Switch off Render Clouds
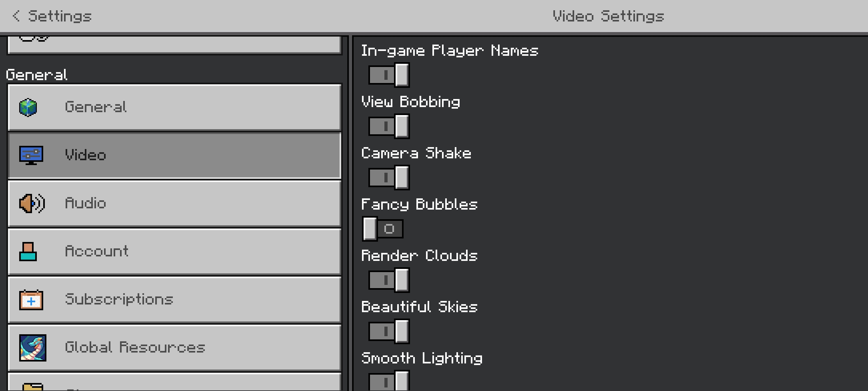 coord(389,280)
